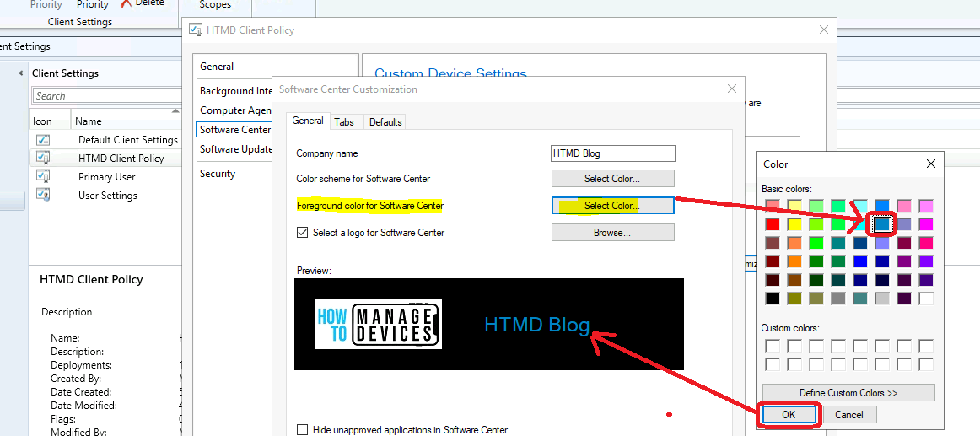
Task: Select the General tab in Software Center Customization
Action: point(308,121)
